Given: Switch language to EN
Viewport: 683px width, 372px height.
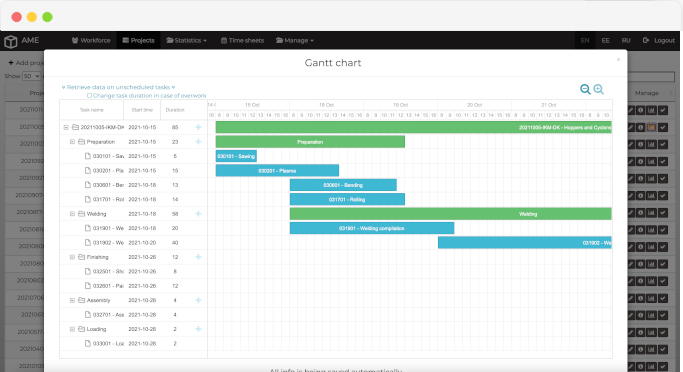Looking at the screenshot, I should pos(585,40).
